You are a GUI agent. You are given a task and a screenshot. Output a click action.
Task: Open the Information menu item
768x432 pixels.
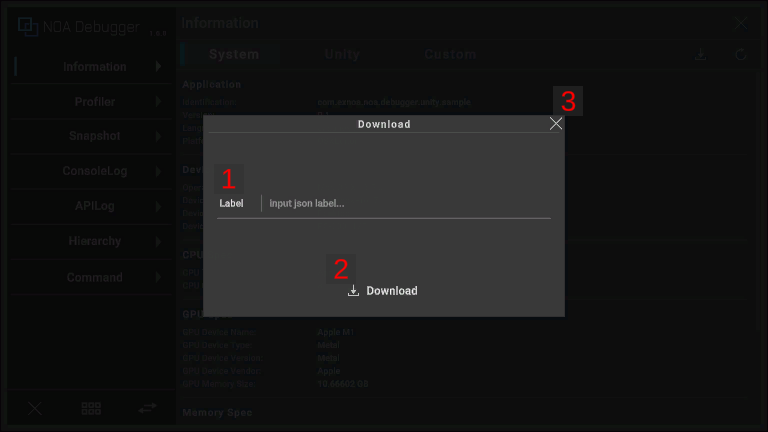click(x=91, y=67)
